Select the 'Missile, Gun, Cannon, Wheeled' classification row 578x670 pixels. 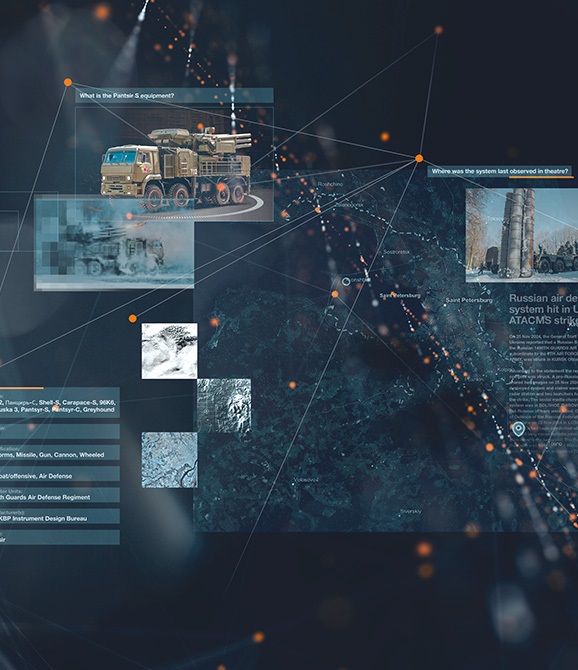pos(60,453)
